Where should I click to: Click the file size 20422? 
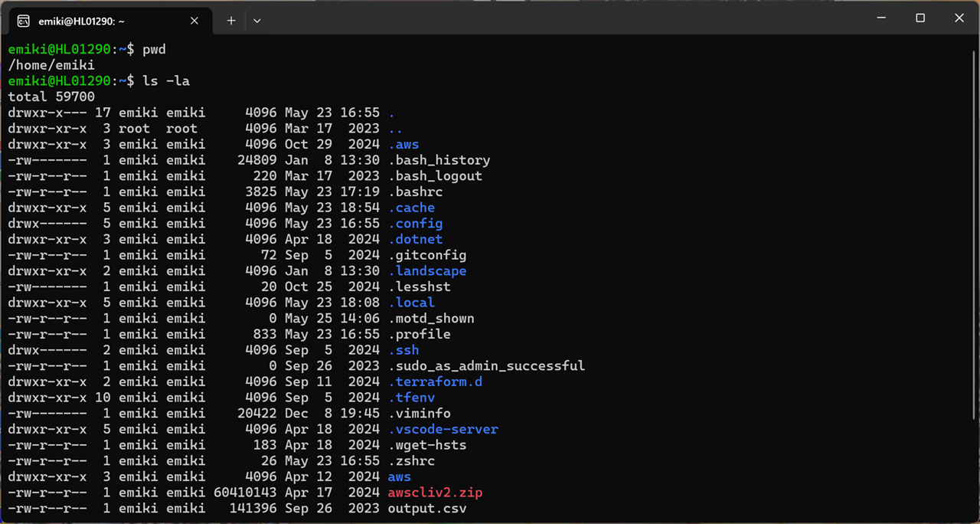click(x=257, y=414)
